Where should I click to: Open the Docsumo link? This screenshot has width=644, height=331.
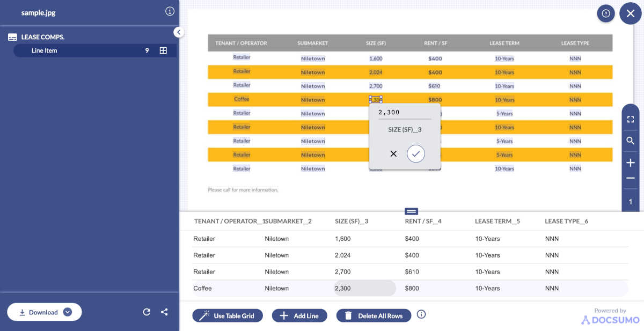[611, 320]
